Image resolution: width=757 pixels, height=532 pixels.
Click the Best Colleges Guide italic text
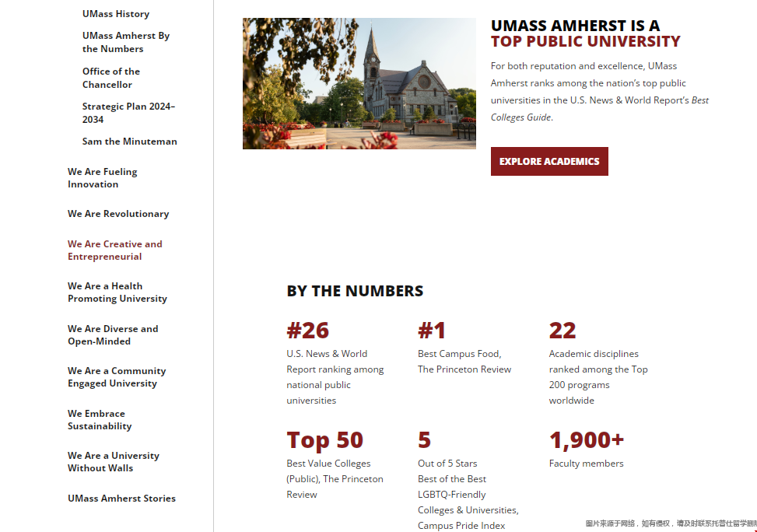600,109
